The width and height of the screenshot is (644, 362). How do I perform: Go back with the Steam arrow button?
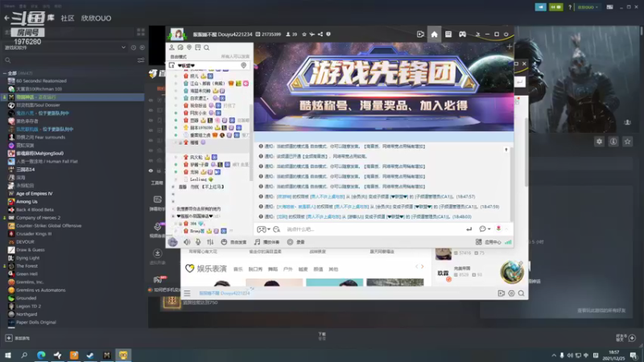(6, 18)
